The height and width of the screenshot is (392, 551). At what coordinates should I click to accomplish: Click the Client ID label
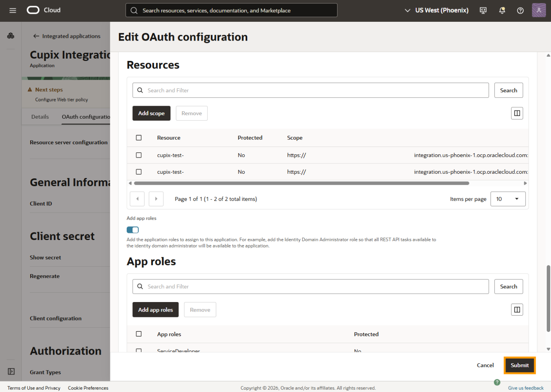[41, 204]
